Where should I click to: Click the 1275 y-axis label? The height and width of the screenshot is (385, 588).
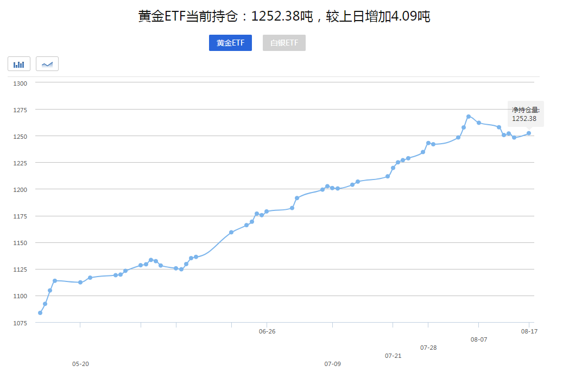pos(20,110)
